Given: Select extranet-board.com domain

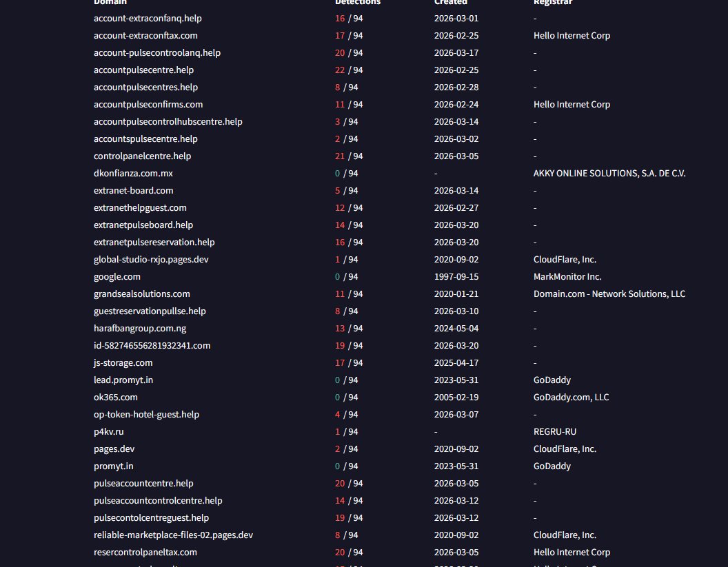Looking at the screenshot, I should (133, 190).
